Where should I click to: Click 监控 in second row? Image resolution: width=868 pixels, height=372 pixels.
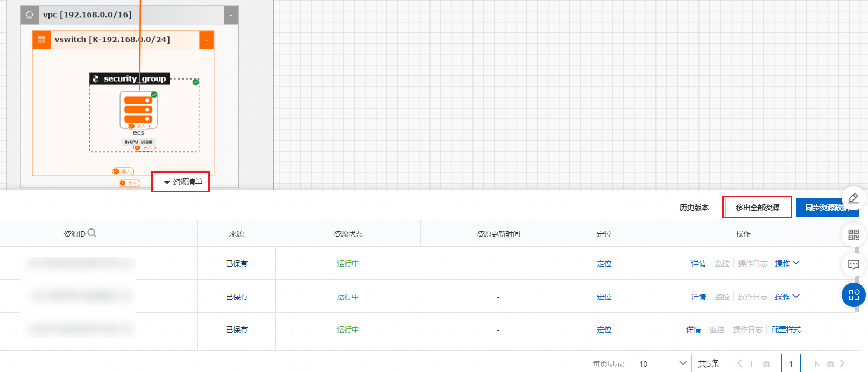click(x=722, y=297)
